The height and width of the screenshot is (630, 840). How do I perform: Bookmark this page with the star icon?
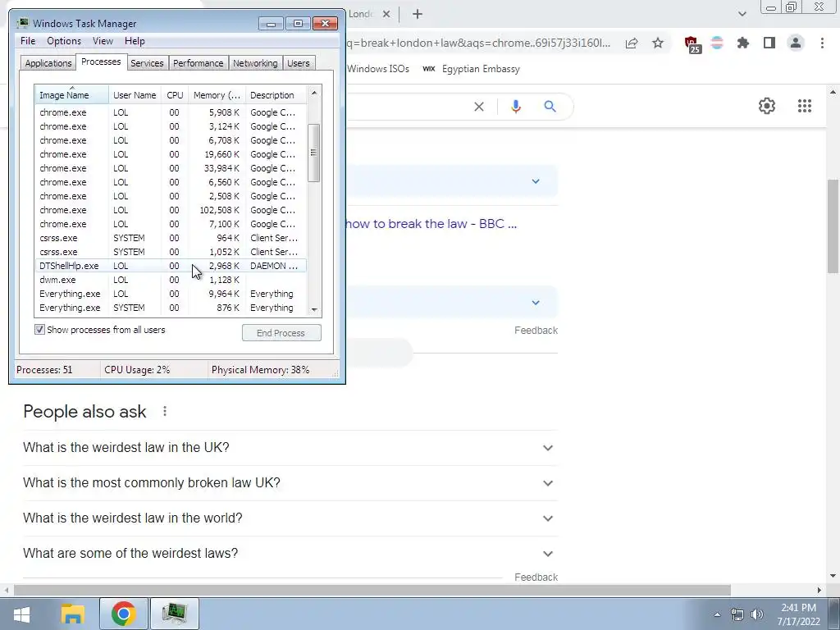pos(658,43)
